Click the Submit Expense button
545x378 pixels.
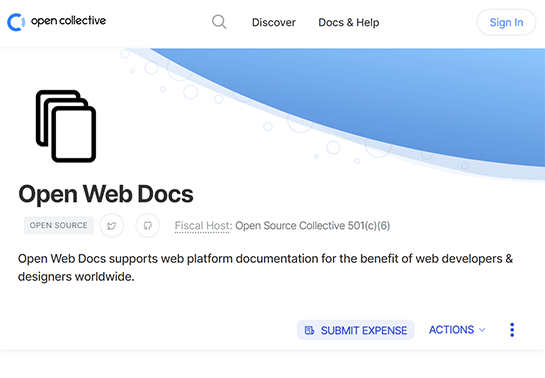pyautogui.click(x=356, y=330)
